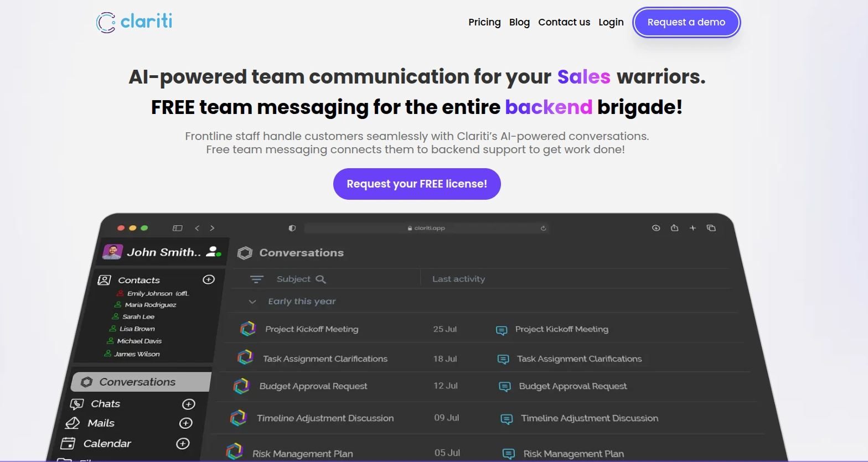
Task: Click the 12 Jul date cell
Action: [x=446, y=386]
